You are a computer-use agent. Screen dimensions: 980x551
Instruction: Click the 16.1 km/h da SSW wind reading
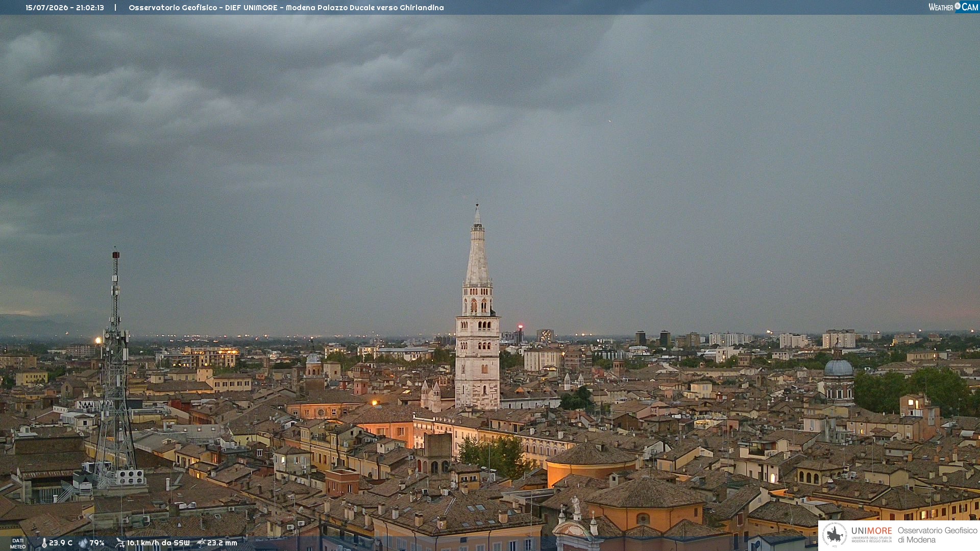click(x=158, y=543)
